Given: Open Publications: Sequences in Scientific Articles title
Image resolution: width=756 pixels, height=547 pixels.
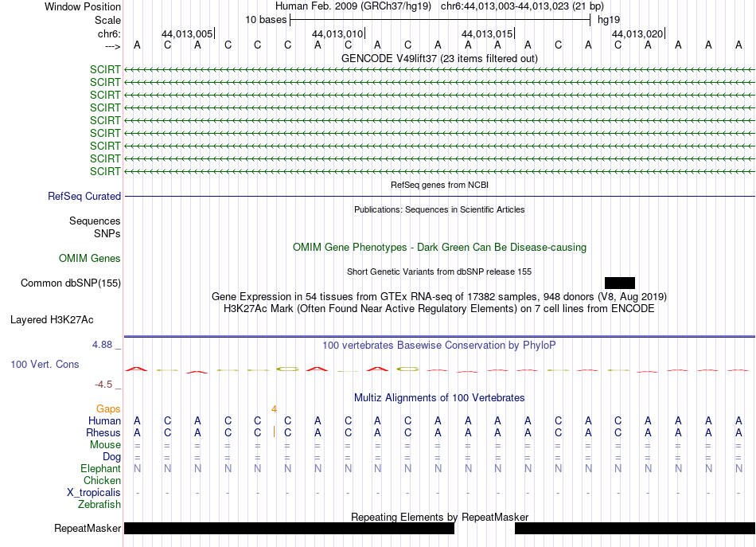Looking at the screenshot, I should (439, 209).
